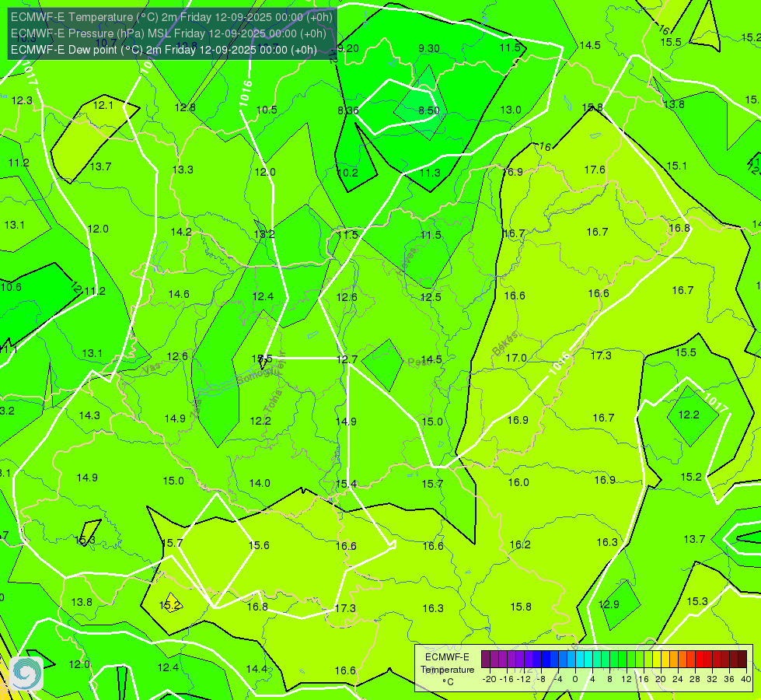Screen dimensions: 761x700
Task: Click the 10.2 temperature value
Action: click(x=347, y=173)
